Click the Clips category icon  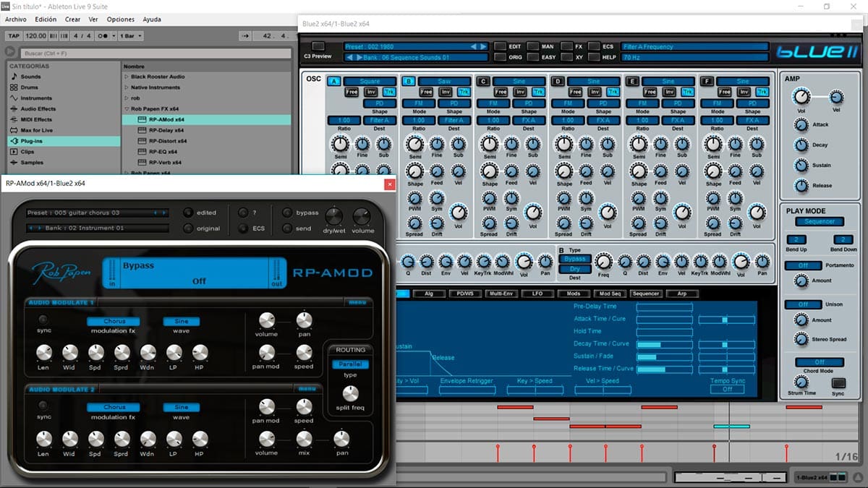13,152
